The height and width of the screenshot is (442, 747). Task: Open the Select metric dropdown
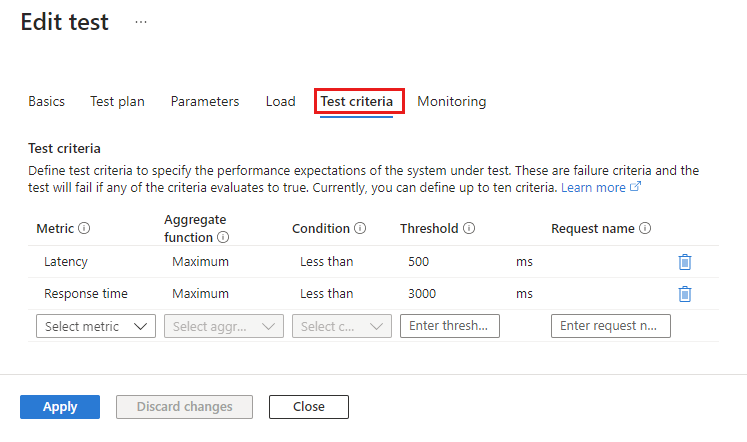[x=96, y=326]
